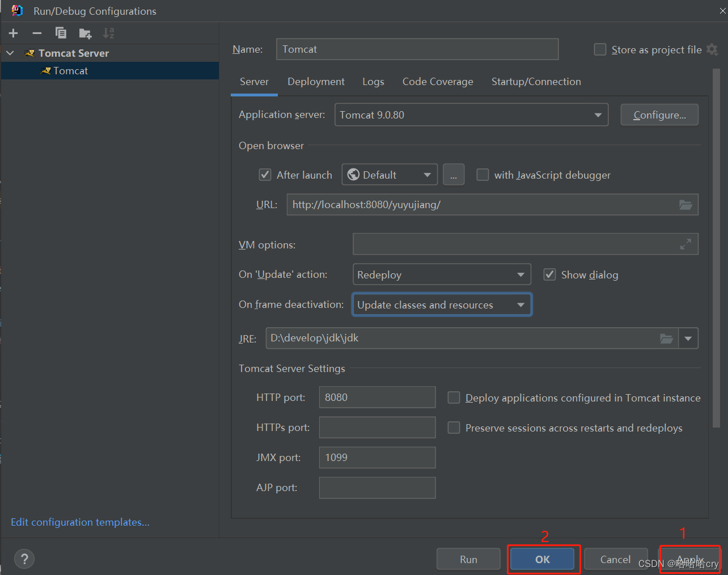Image resolution: width=728 pixels, height=575 pixels.
Task: Sort configurations alphabetically
Action: [x=108, y=33]
